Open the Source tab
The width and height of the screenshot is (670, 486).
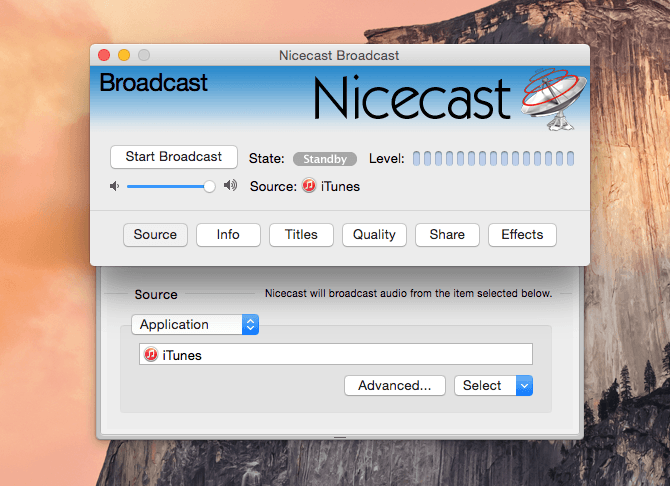click(x=155, y=235)
